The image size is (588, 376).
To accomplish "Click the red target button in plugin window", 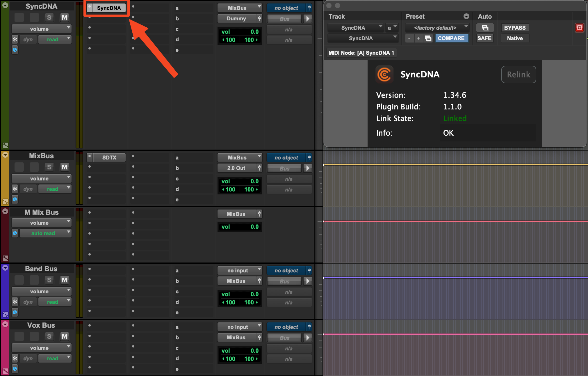I will click(x=579, y=28).
